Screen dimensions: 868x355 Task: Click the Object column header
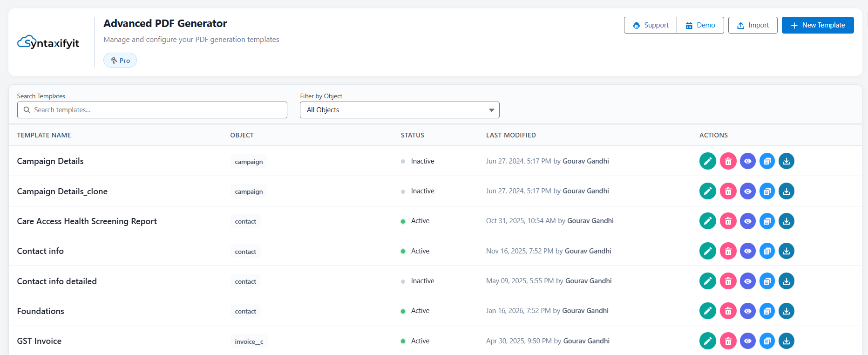tap(242, 135)
